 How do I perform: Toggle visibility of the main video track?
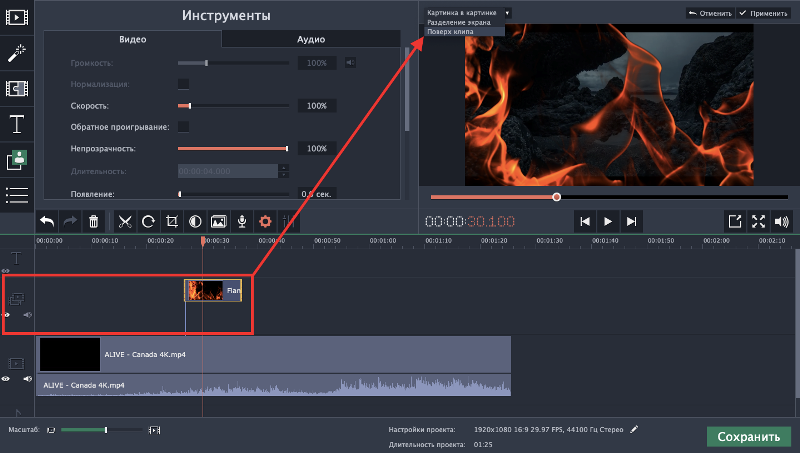(6, 379)
